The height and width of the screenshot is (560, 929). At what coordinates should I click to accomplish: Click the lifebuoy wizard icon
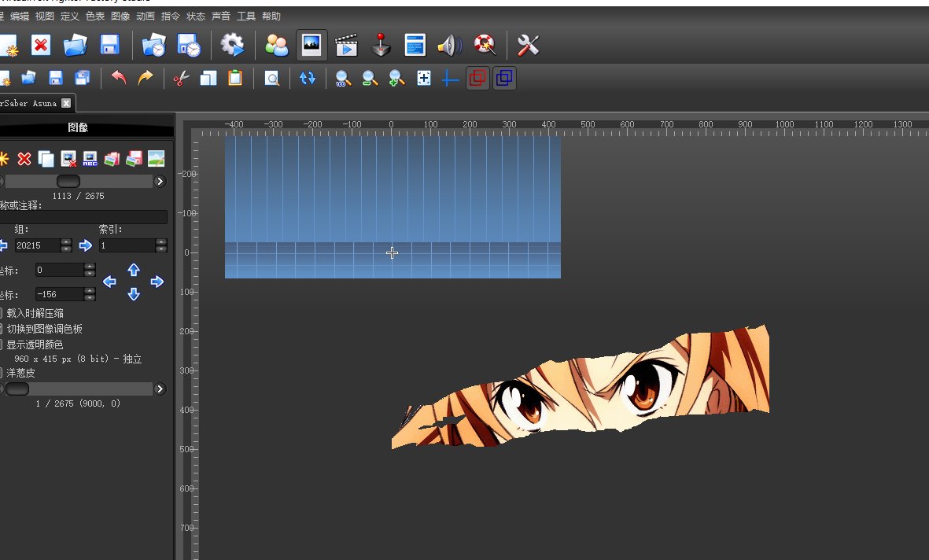click(484, 45)
